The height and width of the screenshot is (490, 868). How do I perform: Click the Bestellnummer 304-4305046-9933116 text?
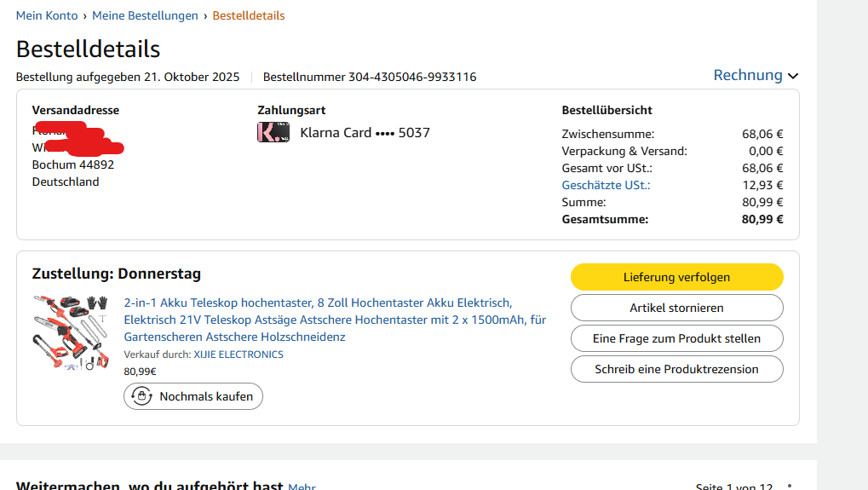[x=370, y=77]
